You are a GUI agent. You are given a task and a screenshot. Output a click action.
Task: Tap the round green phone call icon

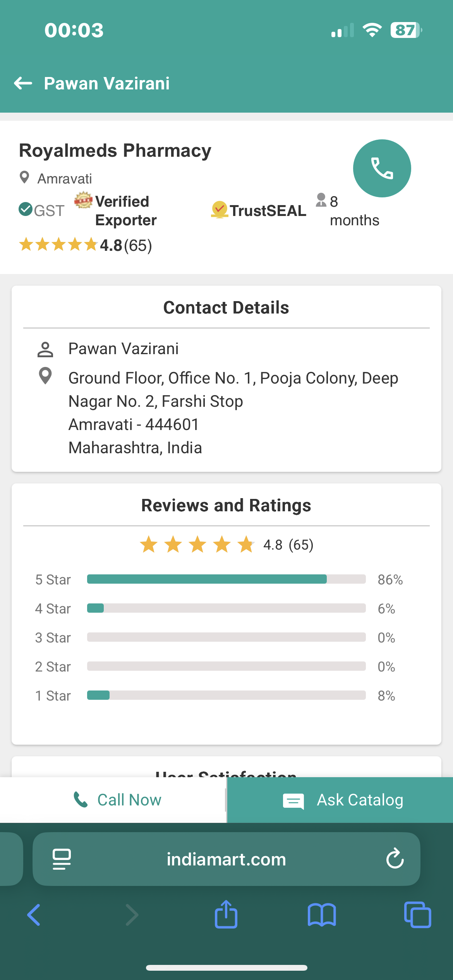pos(382,168)
